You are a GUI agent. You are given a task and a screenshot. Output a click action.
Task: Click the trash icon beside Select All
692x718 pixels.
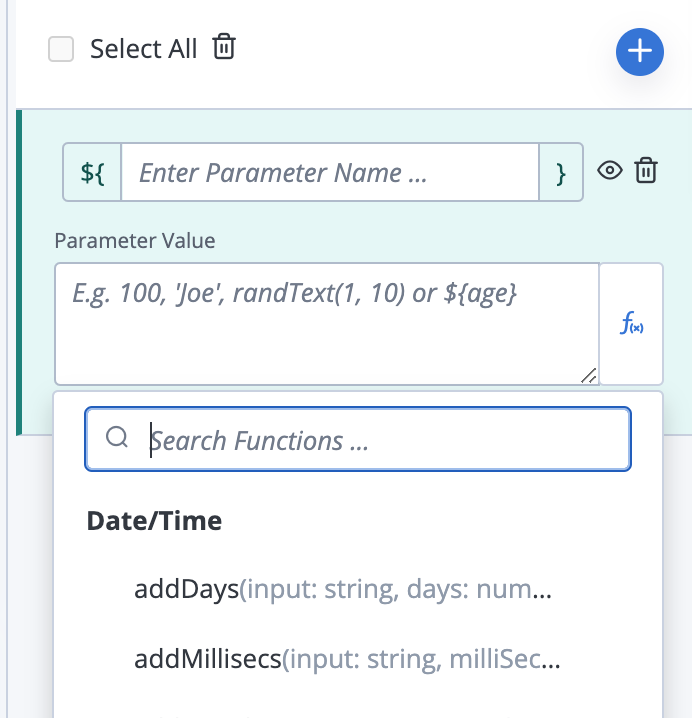pyautogui.click(x=225, y=47)
